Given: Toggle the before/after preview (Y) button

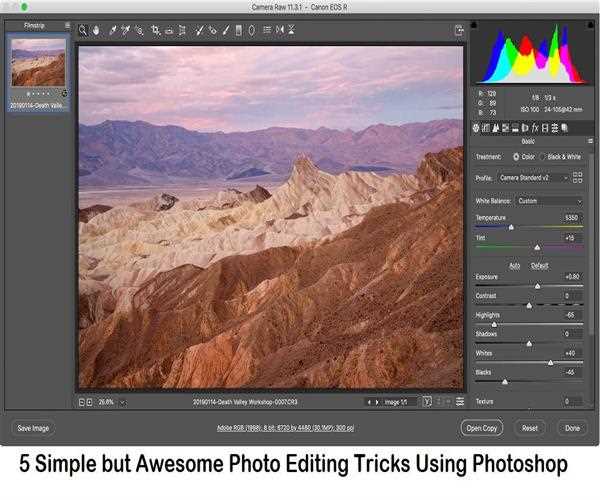Looking at the screenshot, I should click(x=427, y=402).
